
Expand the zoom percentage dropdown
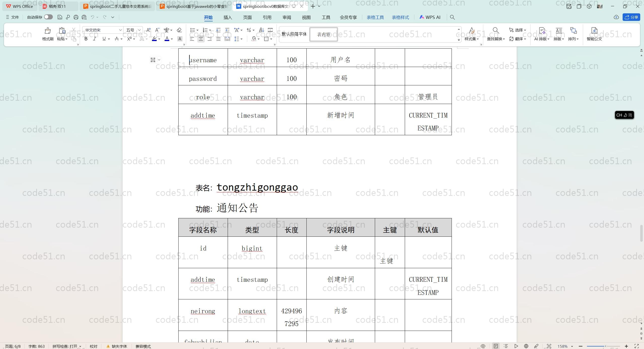572,346
